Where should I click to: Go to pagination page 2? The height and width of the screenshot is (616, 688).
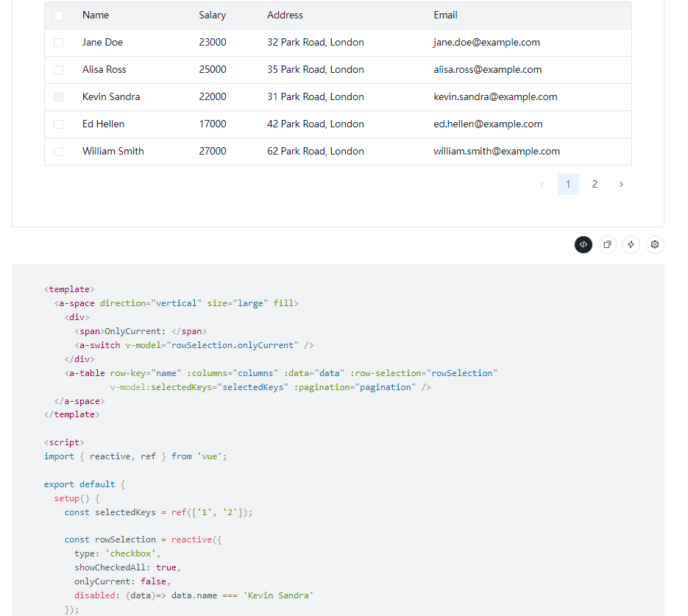595,184
